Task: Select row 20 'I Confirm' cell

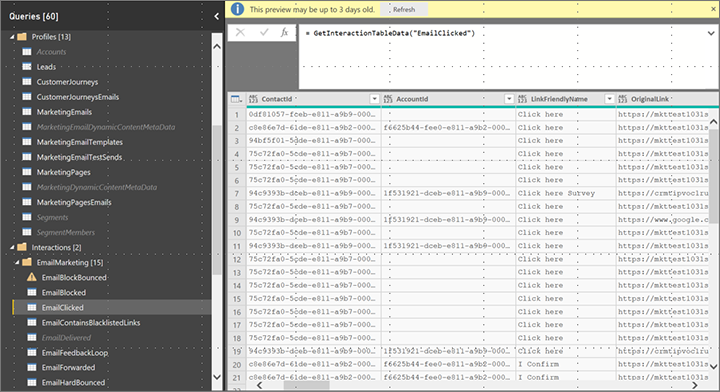Action: pos(566,364)
